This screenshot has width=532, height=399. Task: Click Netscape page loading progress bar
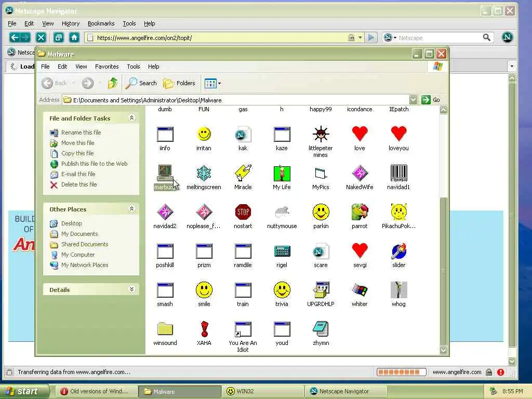[x=401, y=372]
